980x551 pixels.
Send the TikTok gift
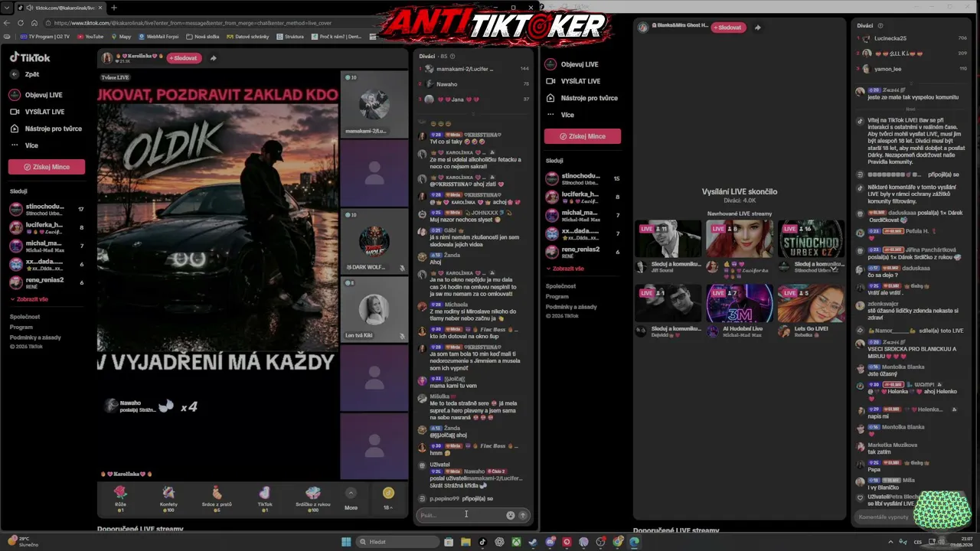[x=264, y=497]
